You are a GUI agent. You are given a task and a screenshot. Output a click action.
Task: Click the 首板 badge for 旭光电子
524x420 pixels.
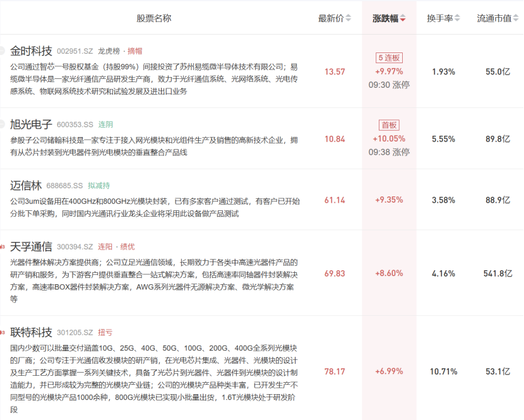click(x=389, y=125)
